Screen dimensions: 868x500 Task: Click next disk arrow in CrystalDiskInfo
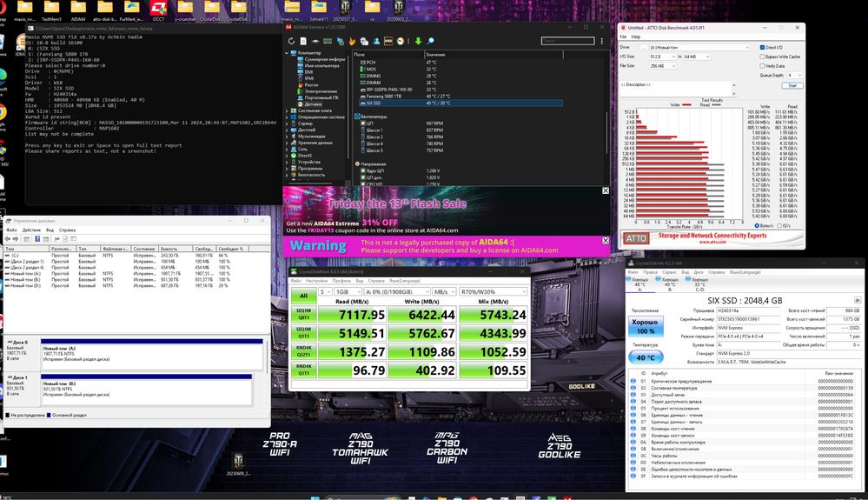click(858, 300)
